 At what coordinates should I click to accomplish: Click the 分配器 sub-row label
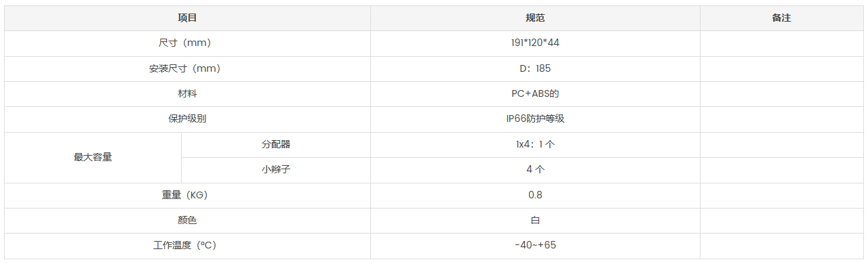pyautogui.click(x=276, y=145)
